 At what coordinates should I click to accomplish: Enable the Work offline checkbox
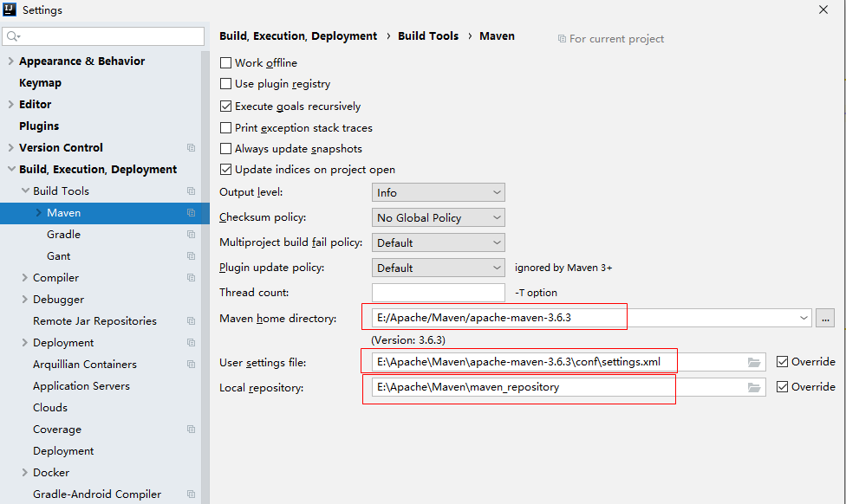click(x=226, y=63)
